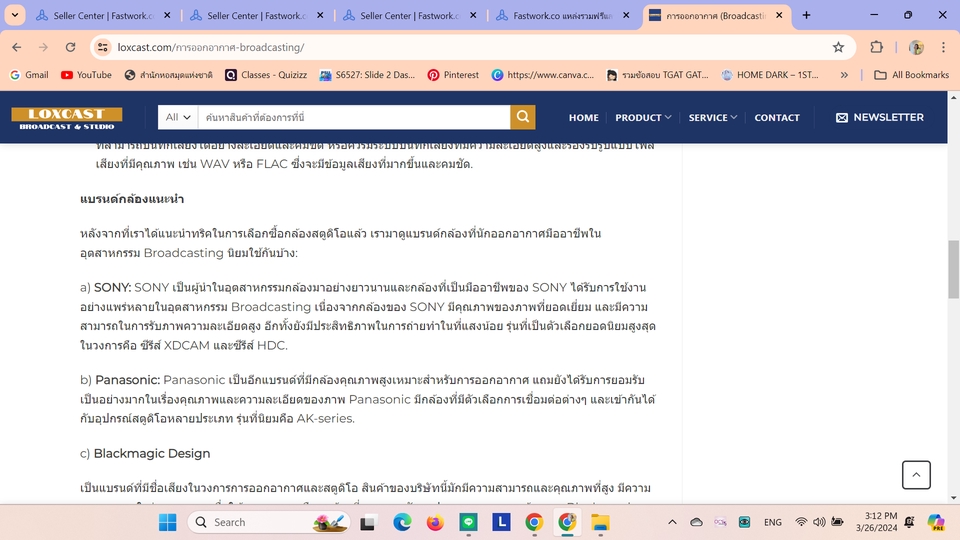Click the page vertical scrollbar thumb
Screen dimensions: 960x540
click(953, 269)
